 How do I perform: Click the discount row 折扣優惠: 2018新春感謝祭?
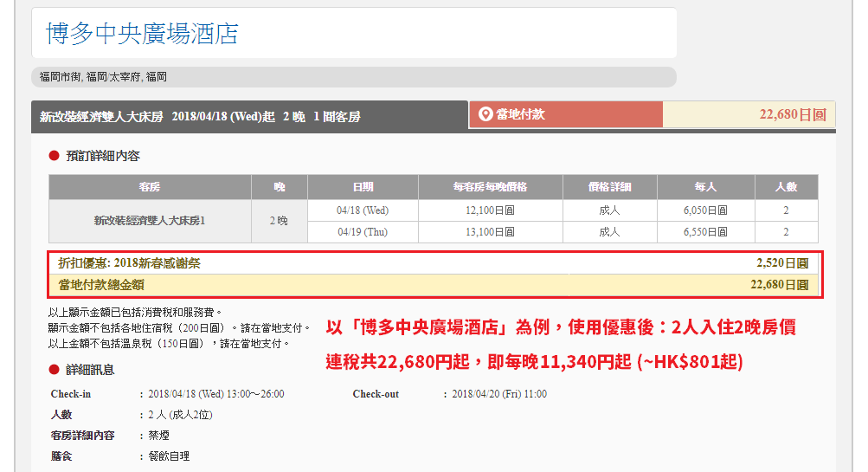click(435, 263)
